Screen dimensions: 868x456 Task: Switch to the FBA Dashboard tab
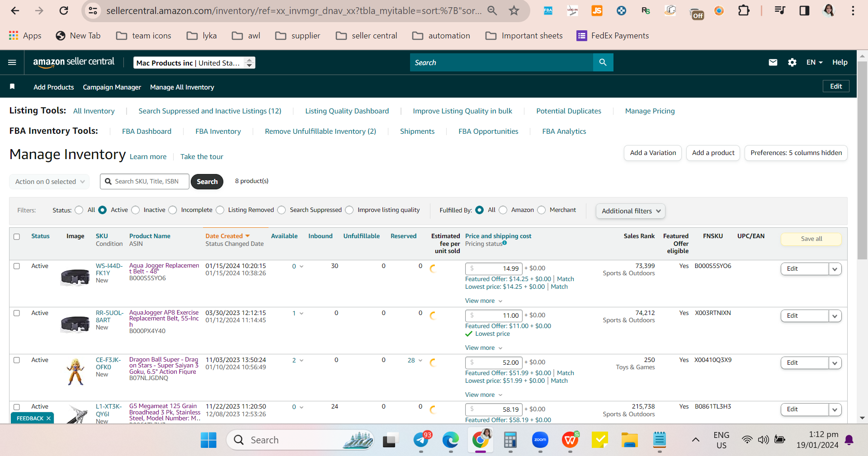(x=146, y=132)
